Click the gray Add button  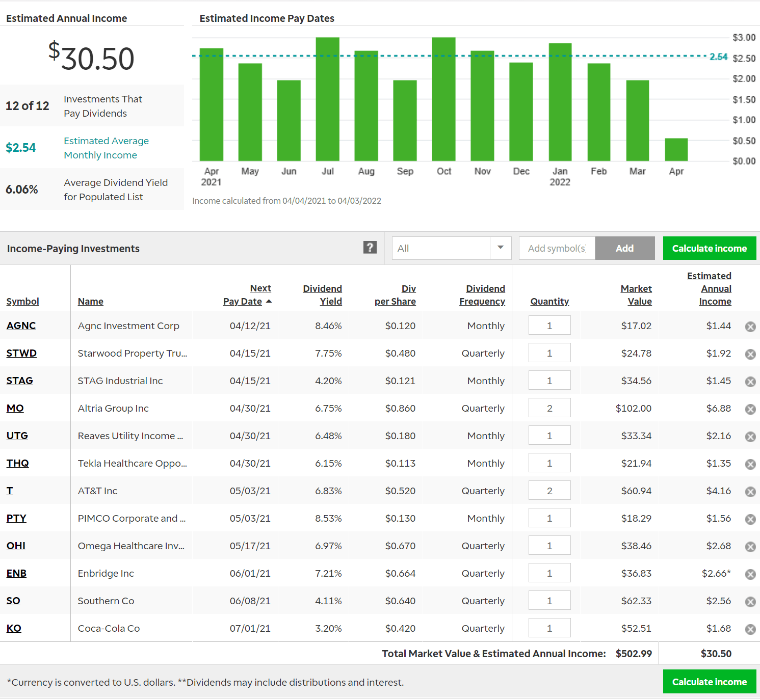tap(625, 248)
